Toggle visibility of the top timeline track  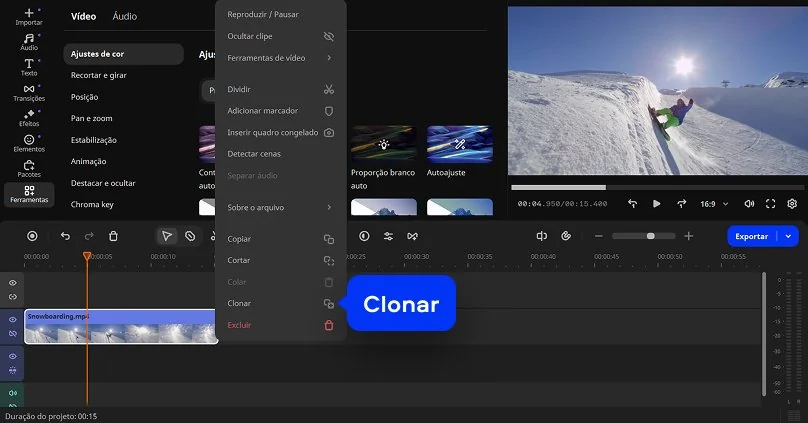(x=13, y=283)
